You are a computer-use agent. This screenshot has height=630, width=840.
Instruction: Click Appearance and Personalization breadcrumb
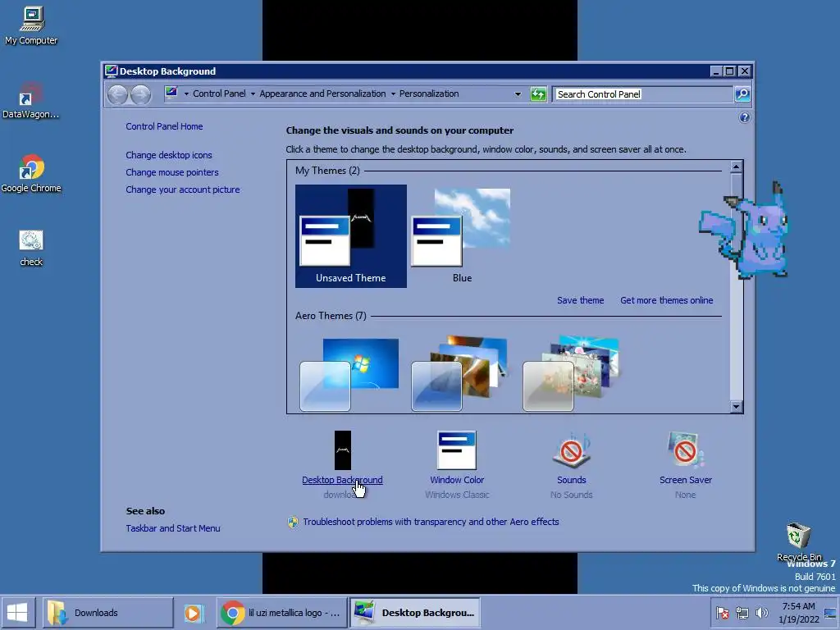coord(322,94)
